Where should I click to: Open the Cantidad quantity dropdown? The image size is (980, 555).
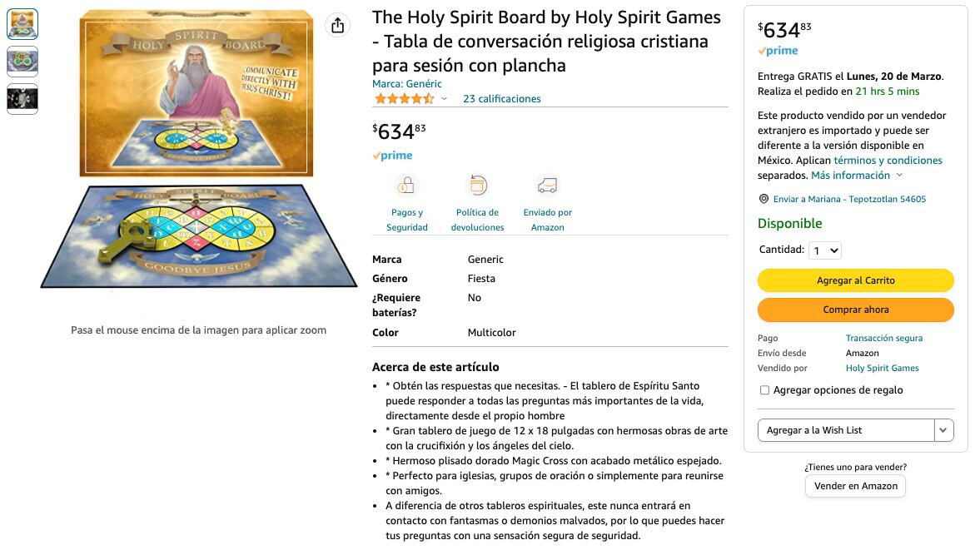pos(824,250)
